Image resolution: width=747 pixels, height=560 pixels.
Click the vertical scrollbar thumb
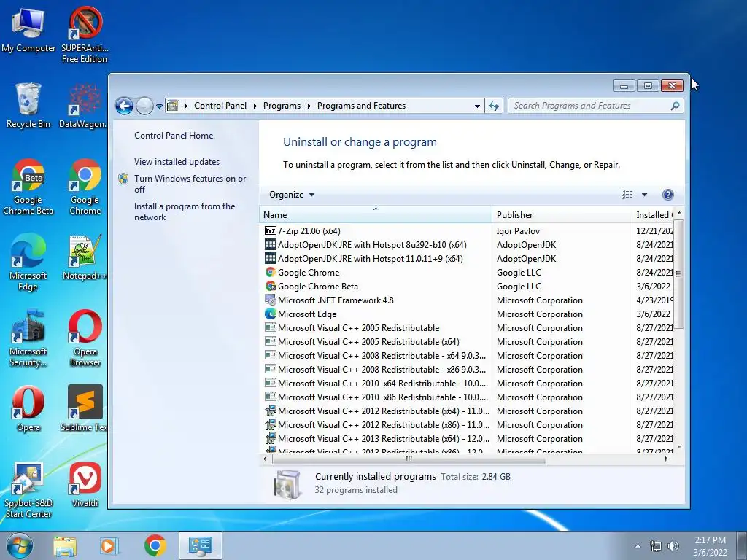coord(678,274)
